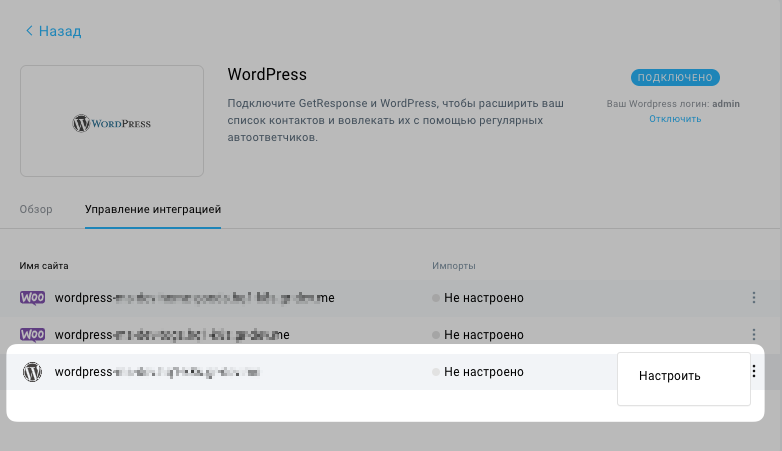
Task: Click second Woo wordpress site name
Action: point(172,335)
